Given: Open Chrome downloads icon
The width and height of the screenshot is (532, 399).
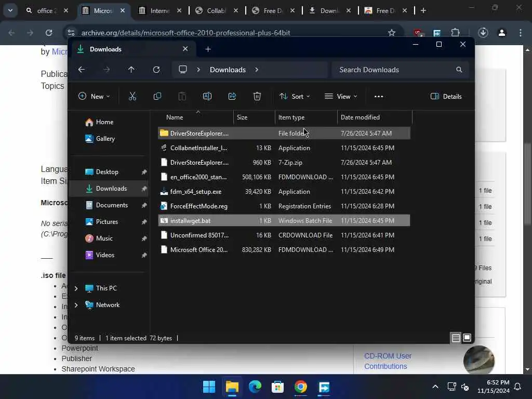Looking at the screenshot, I should pos(483,33).
